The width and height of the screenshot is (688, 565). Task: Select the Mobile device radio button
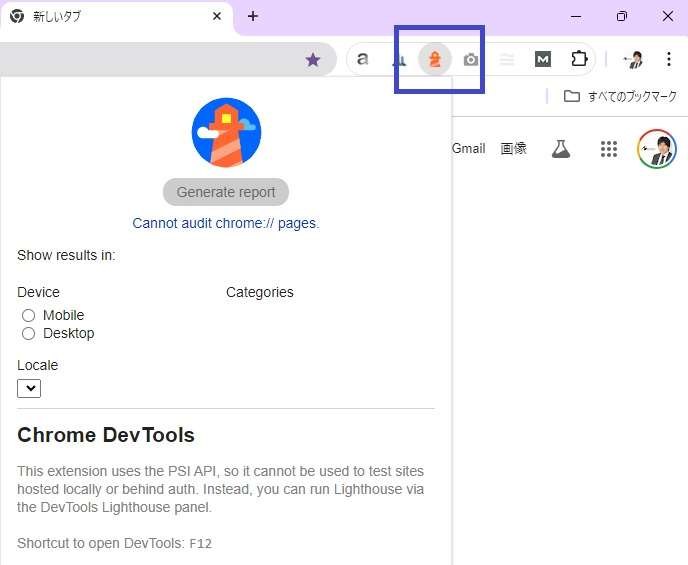click(29, 315)
